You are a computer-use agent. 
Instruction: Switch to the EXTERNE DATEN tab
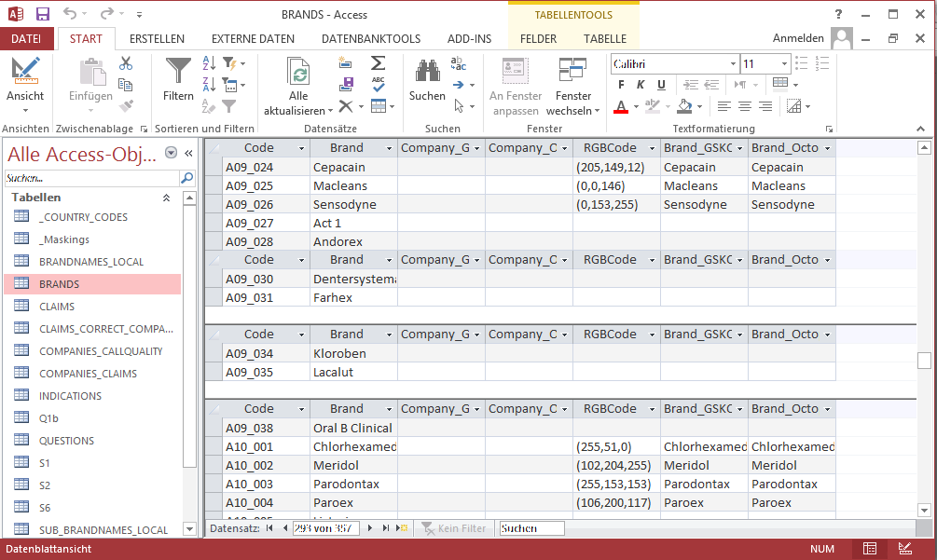253,39
